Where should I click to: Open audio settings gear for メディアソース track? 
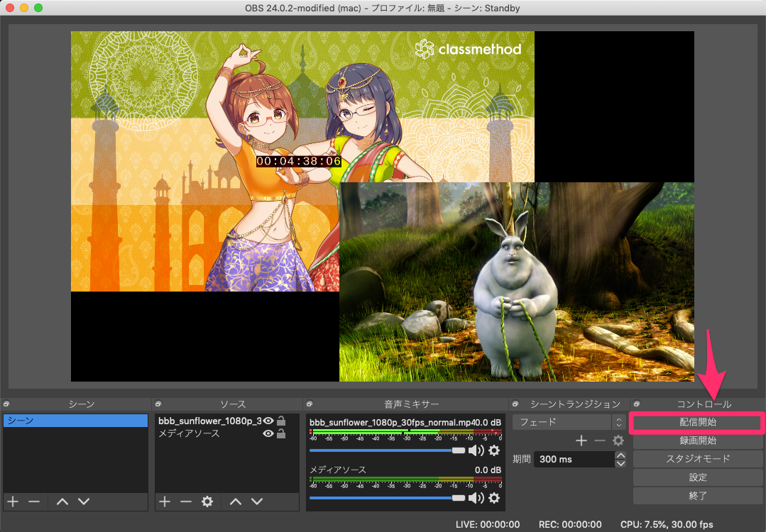[x=494, y=497]
